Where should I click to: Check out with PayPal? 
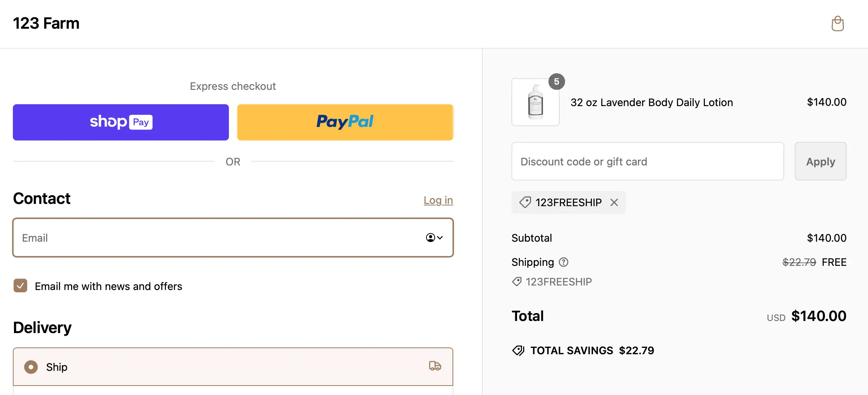pos(344,122)
